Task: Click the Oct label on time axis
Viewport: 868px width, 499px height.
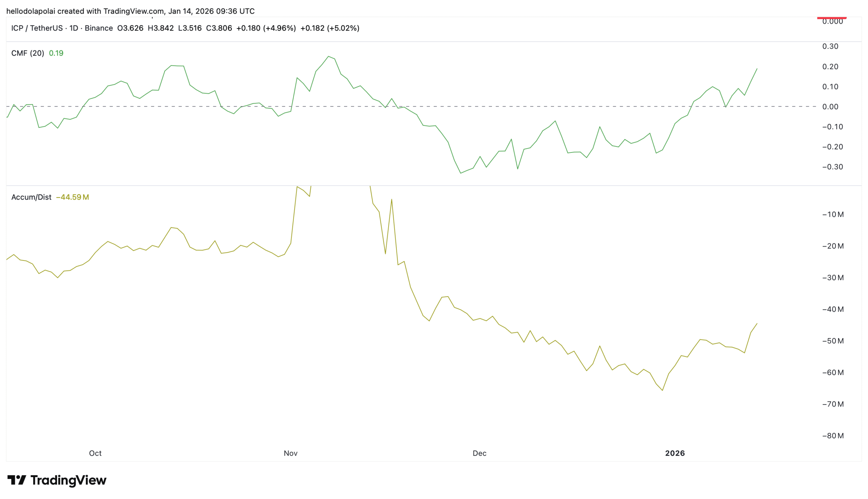Action: click(95, 453)
